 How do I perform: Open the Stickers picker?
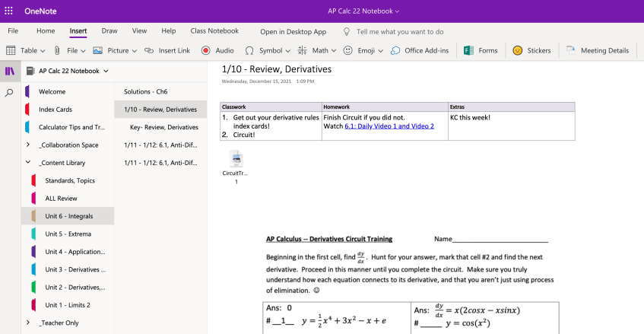pos(517,51)
